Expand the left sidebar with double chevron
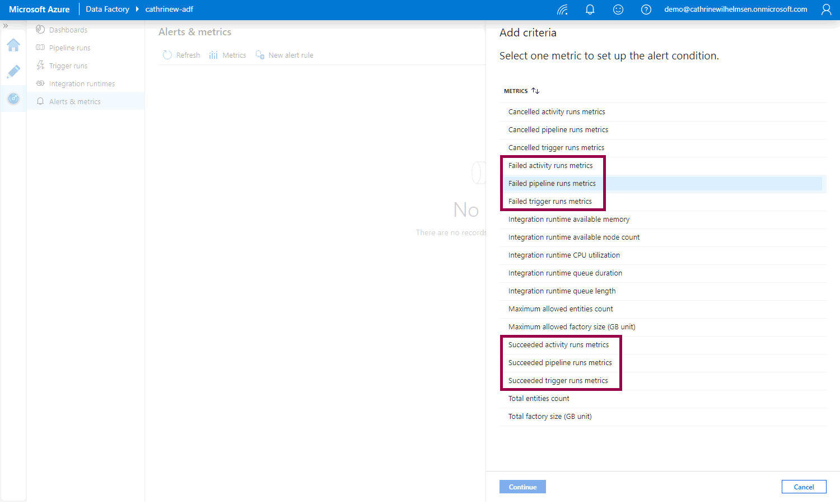The height and width of the screenshot is (504, 840). (x=6, y=26)
